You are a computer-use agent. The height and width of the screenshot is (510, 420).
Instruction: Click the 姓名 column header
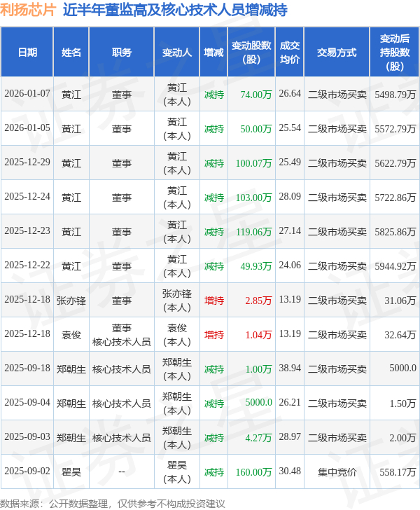(x=71, y=53)
